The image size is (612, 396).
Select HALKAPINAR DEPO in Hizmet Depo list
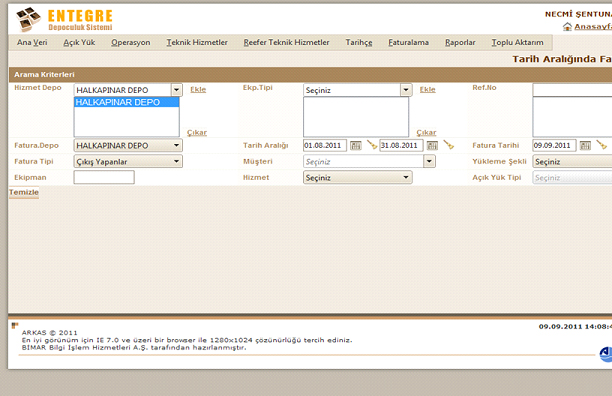point(126,102)
